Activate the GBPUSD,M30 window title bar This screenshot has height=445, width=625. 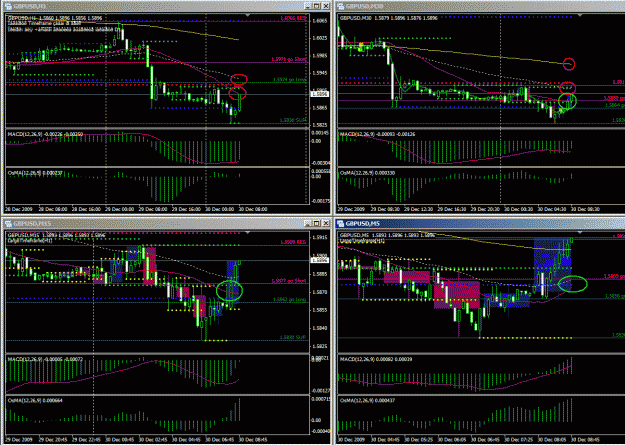[x=480, y=6]
